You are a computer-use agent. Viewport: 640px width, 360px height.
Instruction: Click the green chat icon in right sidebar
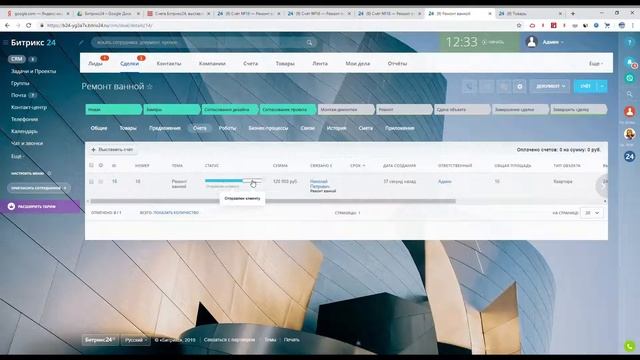pyautogui.click(x=630, y=78)
